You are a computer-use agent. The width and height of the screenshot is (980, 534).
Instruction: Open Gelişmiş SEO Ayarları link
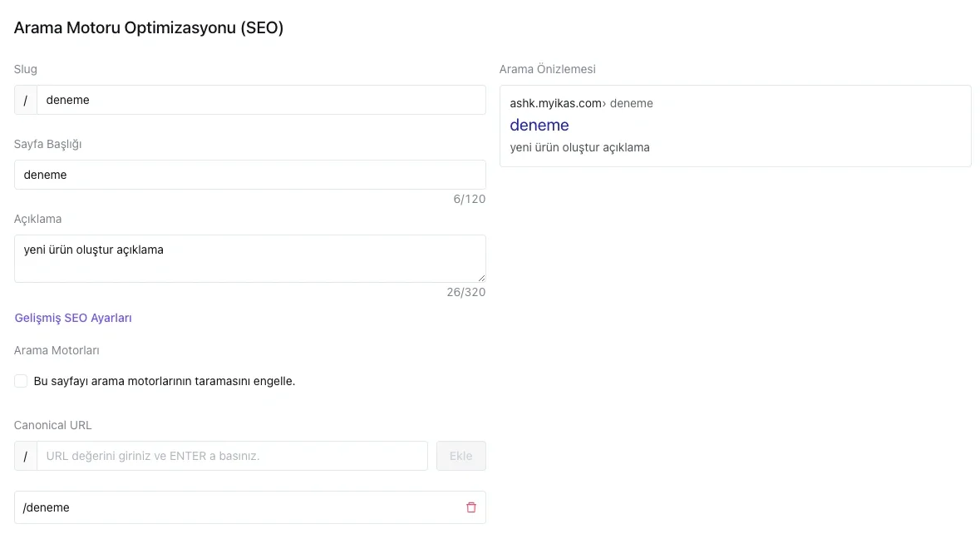pyautogui.click(x=73, y=319)
